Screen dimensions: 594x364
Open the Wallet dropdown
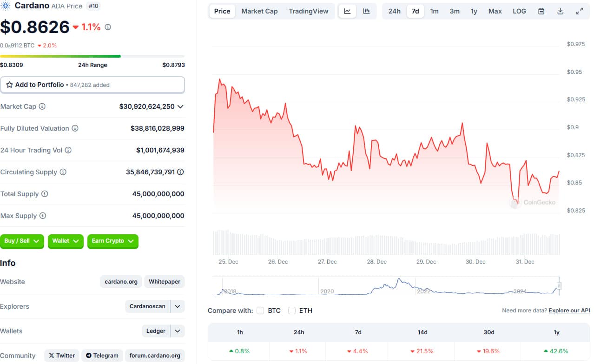tap(66, 241)
